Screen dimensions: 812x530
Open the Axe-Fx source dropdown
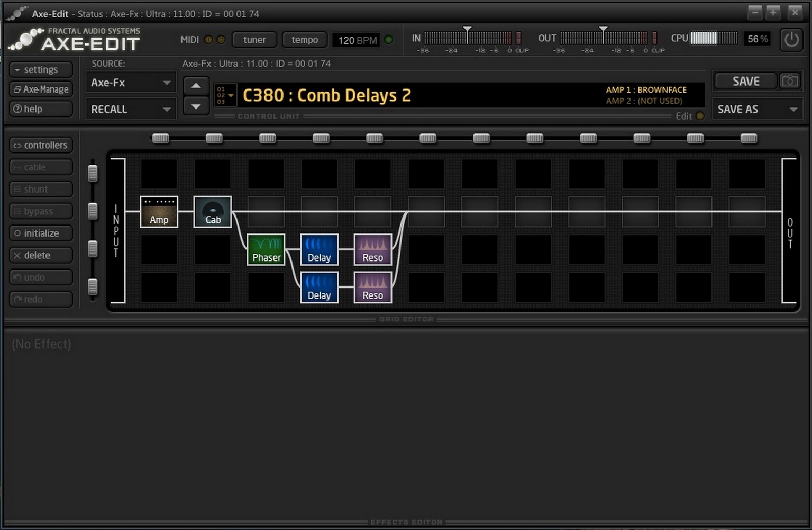pos(131,83)
